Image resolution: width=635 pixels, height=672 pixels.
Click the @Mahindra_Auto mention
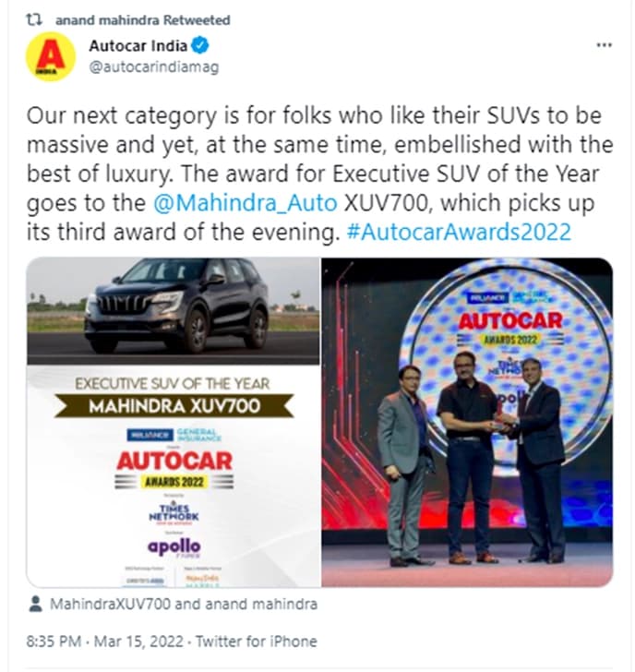(246, 203)
